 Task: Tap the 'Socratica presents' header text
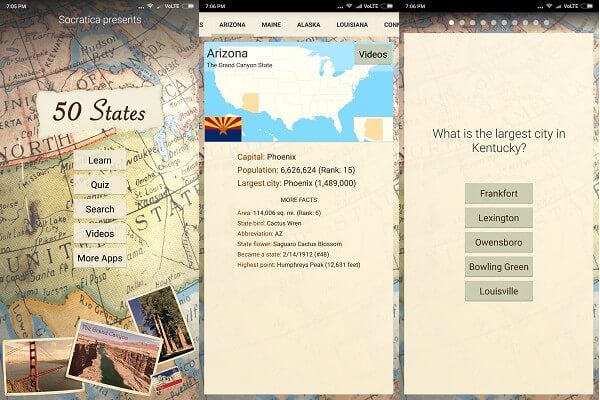point(100,20)
